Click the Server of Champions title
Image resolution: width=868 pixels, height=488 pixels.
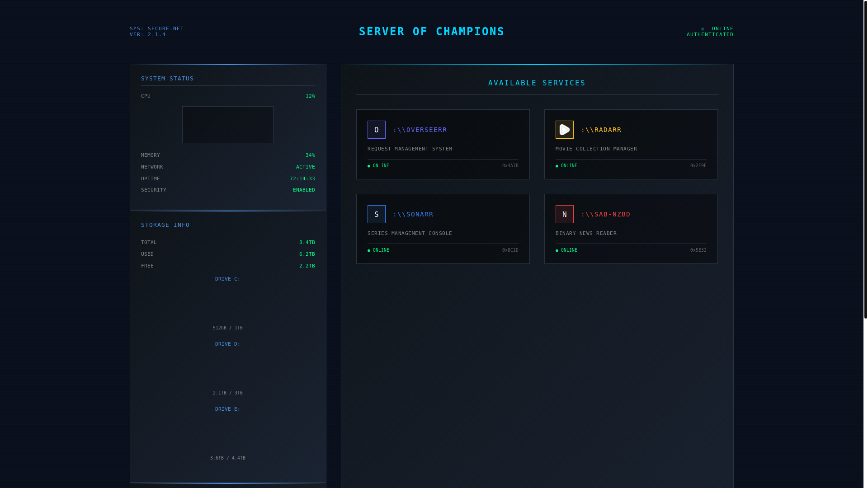pos(432,31)
